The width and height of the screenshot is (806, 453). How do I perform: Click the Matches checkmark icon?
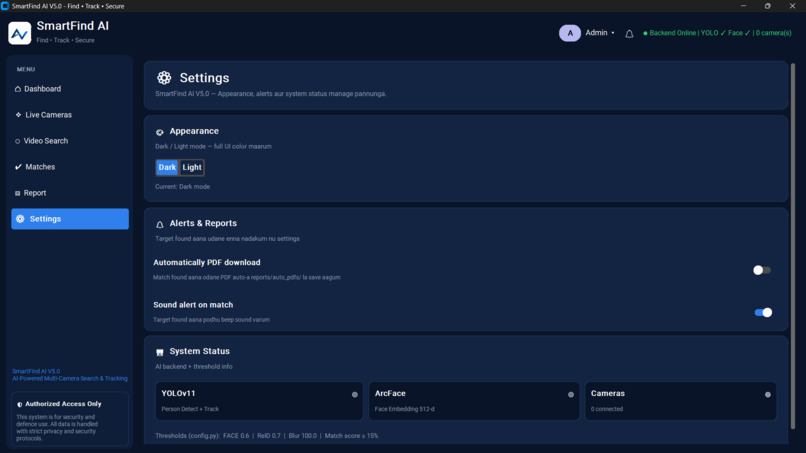[19, 167]
